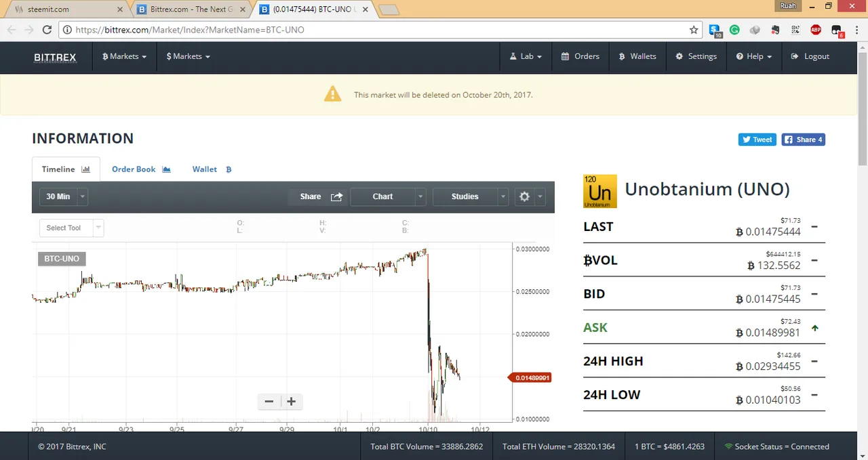Click Logout in the navbar

coord(810,57)
